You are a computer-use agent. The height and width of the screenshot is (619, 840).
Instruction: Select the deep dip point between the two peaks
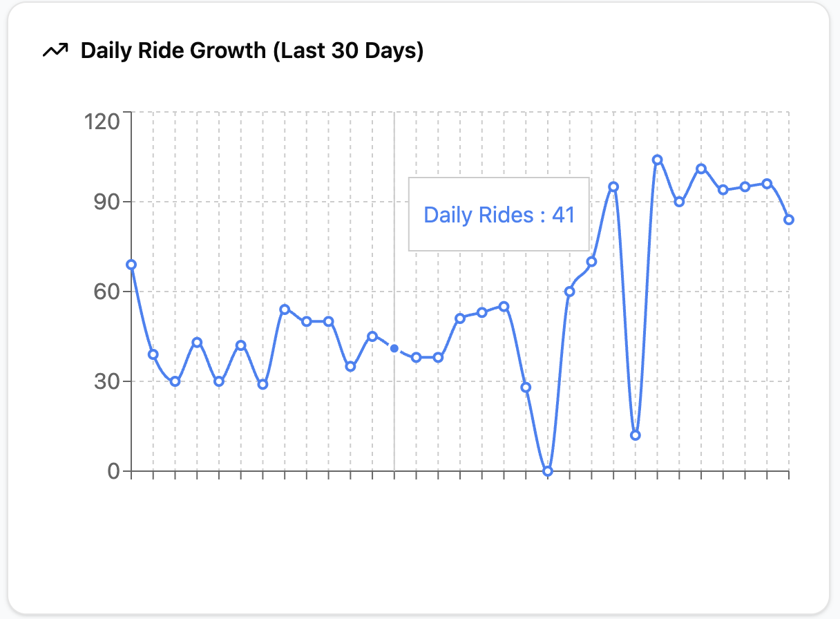pos(636,435)
